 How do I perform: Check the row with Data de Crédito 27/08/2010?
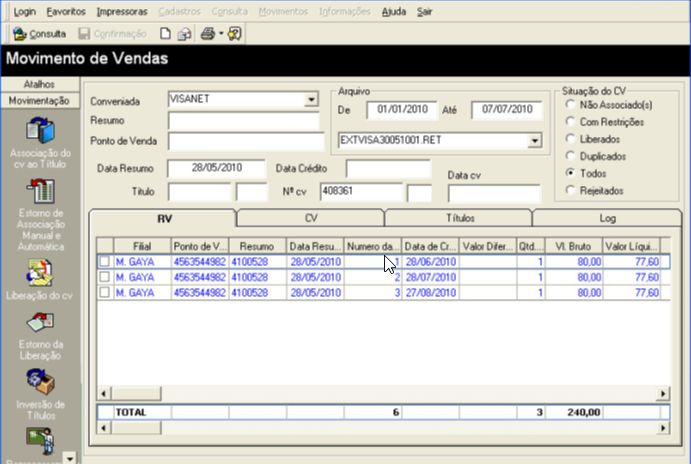(104, 293)
